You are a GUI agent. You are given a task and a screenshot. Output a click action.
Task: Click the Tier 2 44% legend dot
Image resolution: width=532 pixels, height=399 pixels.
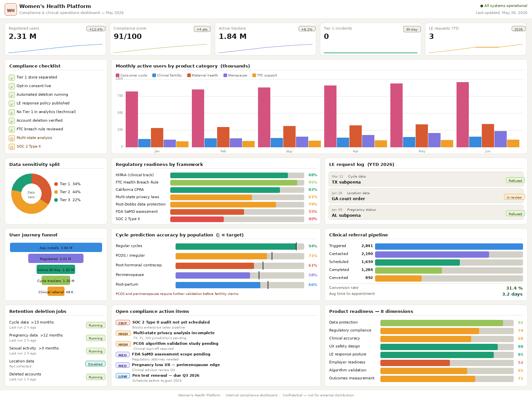56,192
